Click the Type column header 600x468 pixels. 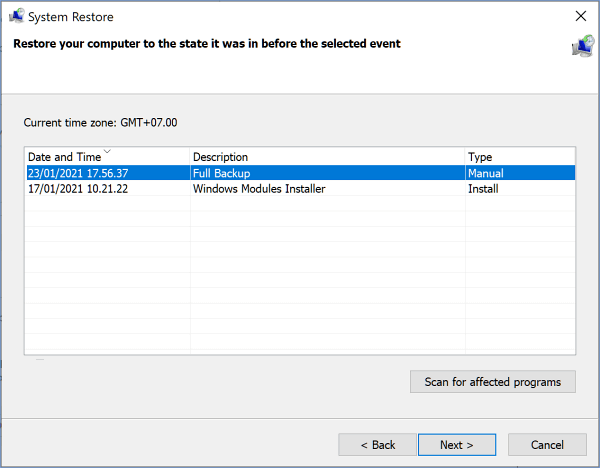[x=520, y=157]
